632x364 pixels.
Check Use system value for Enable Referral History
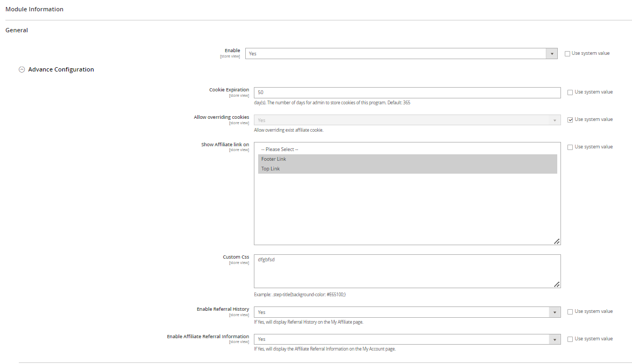click(570, 312)
